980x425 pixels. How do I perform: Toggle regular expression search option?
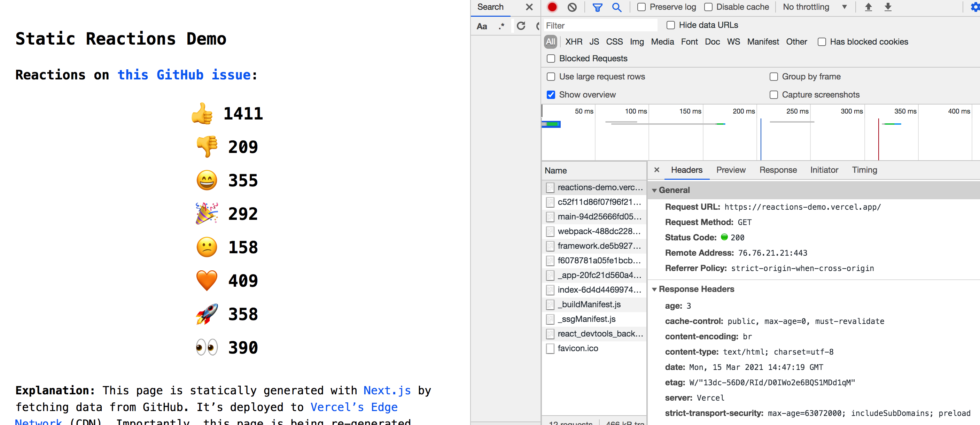pyautogui.click(x=501, y=26)
